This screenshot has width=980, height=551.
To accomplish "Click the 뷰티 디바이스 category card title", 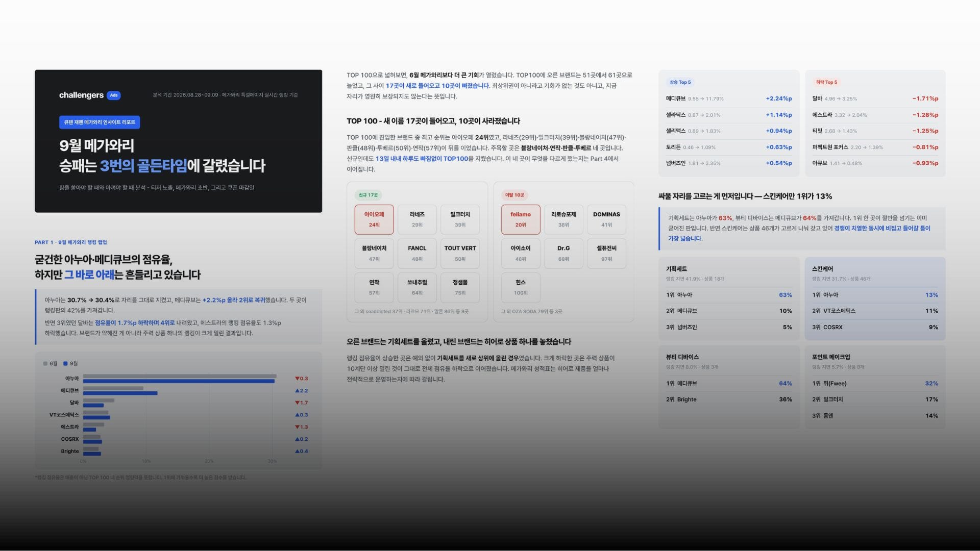I will (x=682, y=357).
